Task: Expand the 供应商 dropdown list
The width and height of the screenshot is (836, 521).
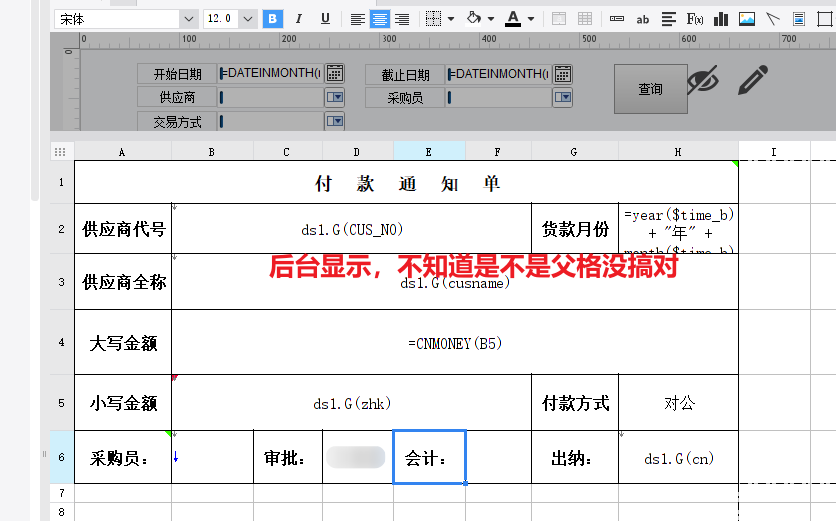Action: coord(335,97)
